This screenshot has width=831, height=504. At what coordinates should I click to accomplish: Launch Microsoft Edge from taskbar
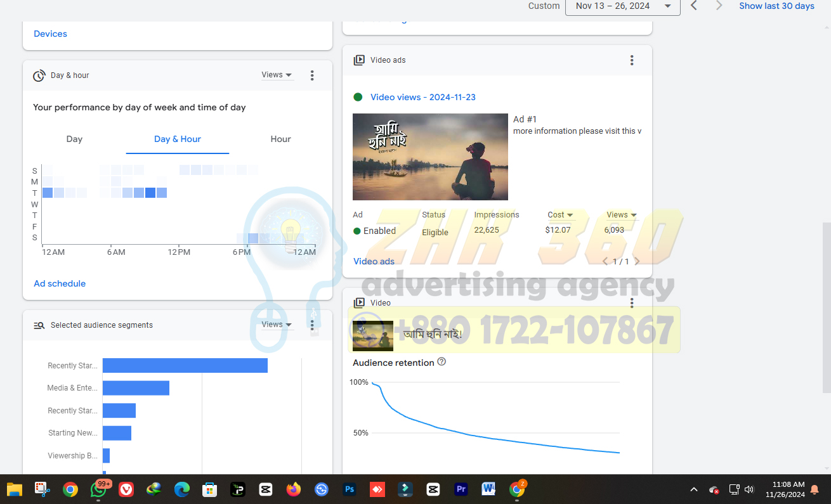pyautogui.click(x=182, y=489)
